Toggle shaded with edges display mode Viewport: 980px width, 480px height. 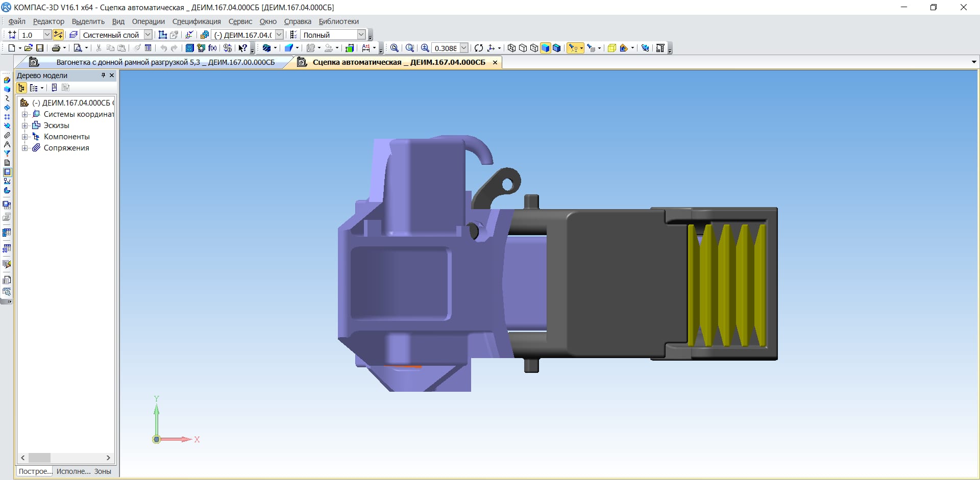(x=557, y=48)
